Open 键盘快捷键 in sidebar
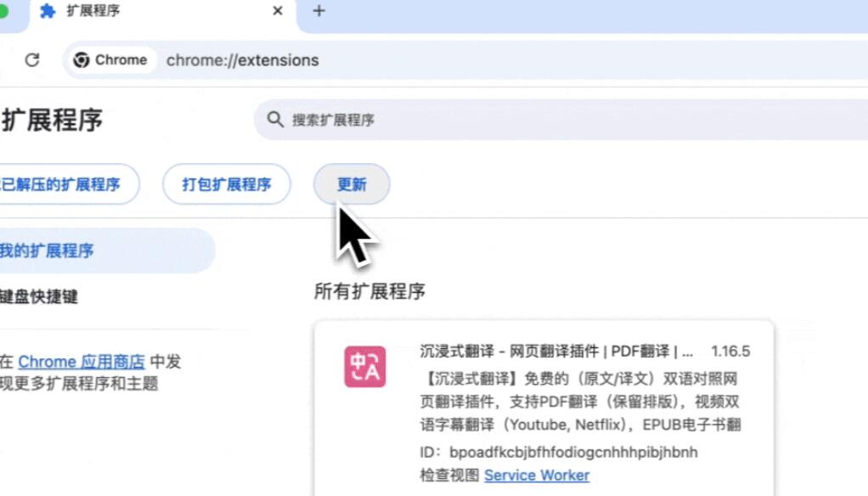Viewport: 868px width, 496px height. click(39, 296)
